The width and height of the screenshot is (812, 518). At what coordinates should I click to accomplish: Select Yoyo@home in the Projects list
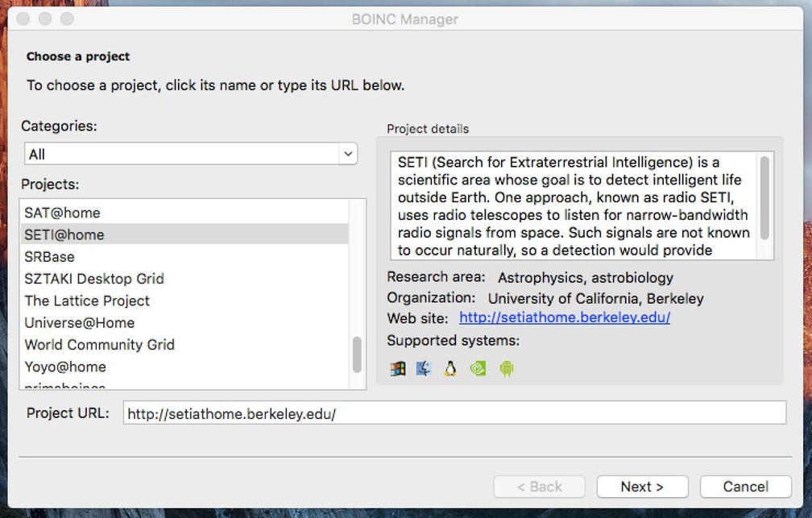point(185,367)
